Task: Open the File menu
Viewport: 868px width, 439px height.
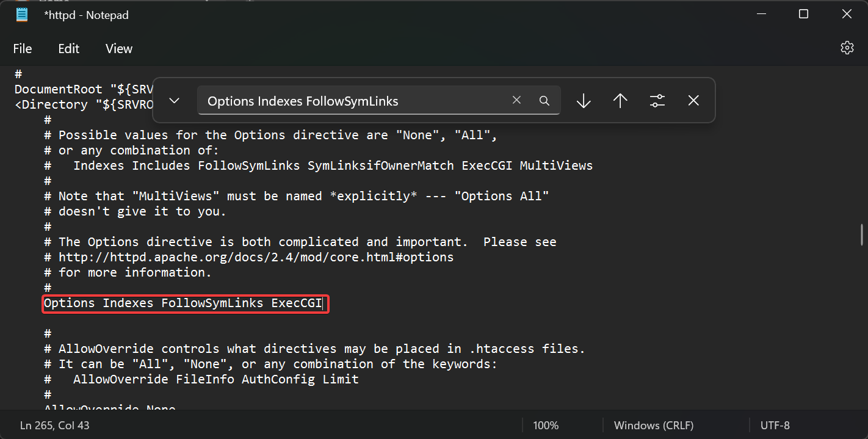Action: (22, 48)
